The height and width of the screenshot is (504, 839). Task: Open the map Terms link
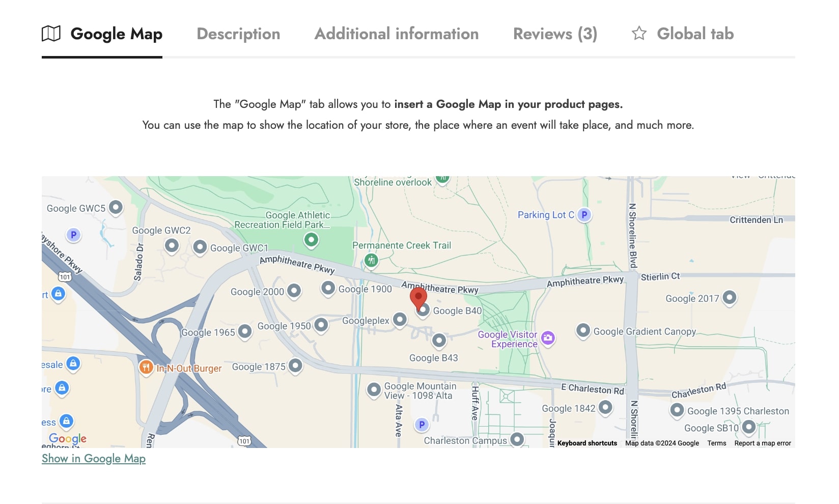point(716,443)
